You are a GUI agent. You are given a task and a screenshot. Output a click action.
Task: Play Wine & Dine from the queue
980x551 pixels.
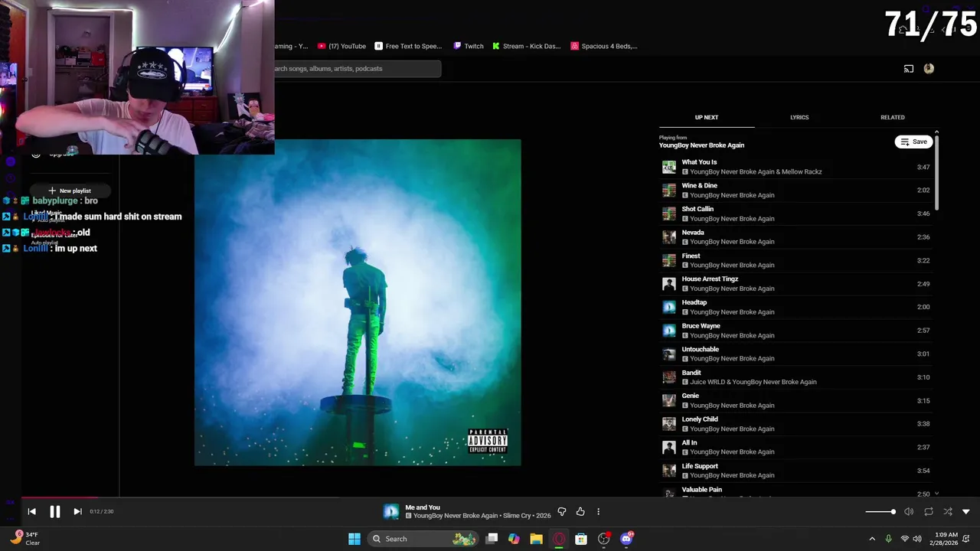(x=796, y=190)
